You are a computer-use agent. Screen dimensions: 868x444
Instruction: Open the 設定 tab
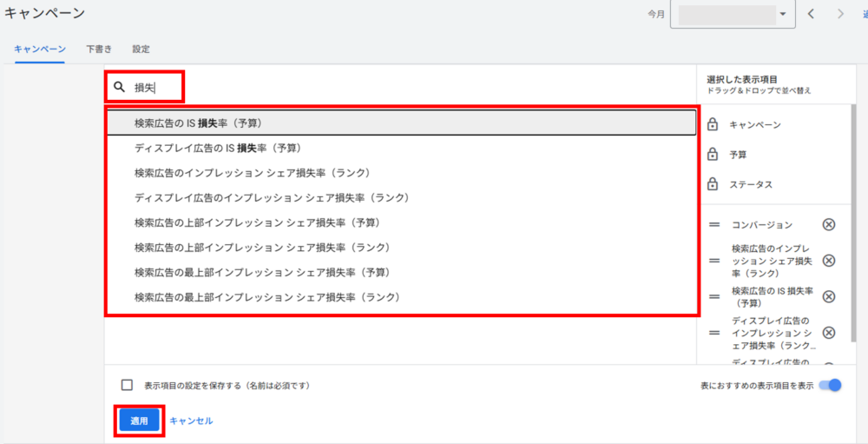(141, 49)
